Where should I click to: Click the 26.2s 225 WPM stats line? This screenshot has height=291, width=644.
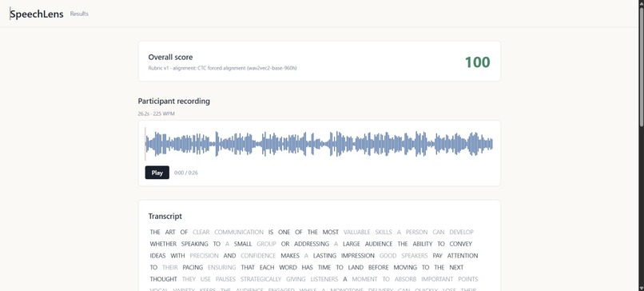click(x=156, y=114)
